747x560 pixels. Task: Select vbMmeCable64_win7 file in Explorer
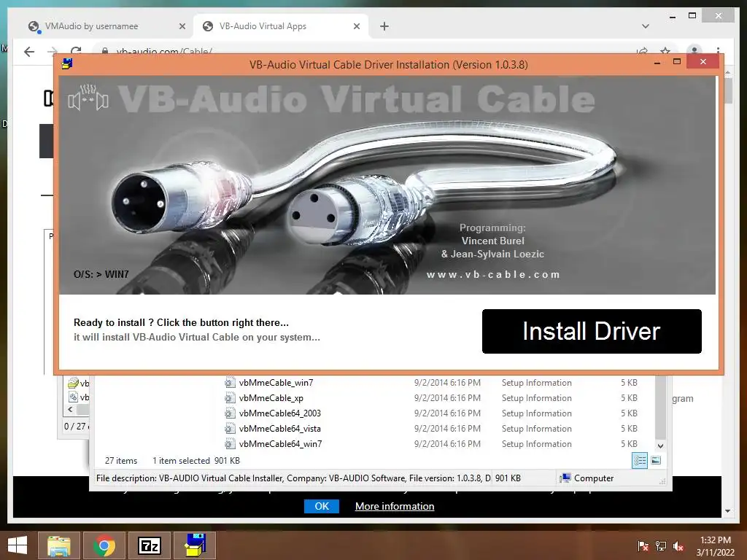pos(280,443)
